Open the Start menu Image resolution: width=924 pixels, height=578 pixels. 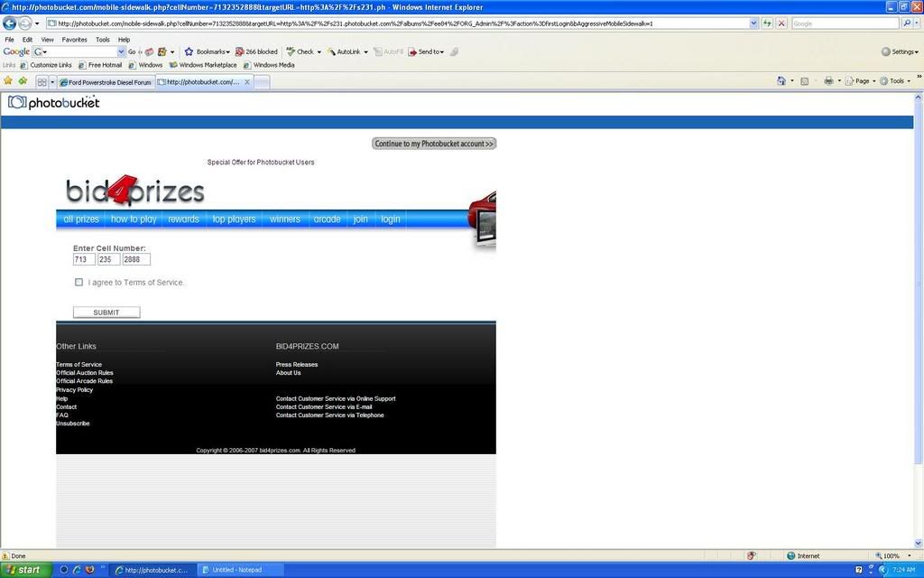(x=25, y=570)
